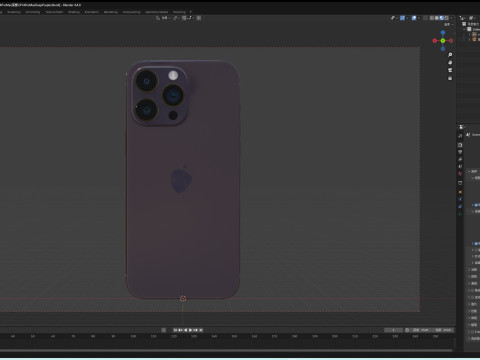
Task: Toggle viewport overlays
Action: (x=414, y=18)
